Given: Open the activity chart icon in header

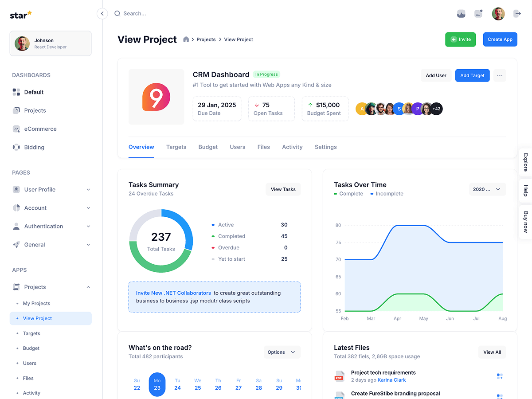Looking at the screenshot, I should click(x=461, y=13).
